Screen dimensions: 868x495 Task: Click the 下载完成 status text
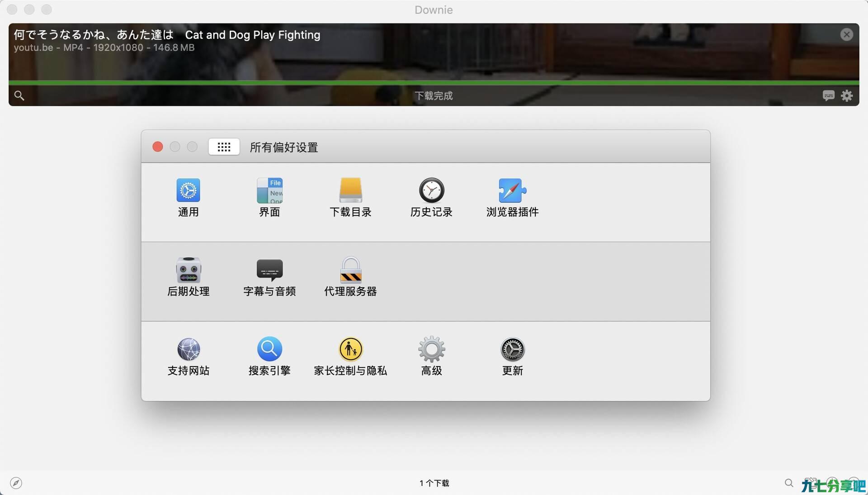[434, 95]
